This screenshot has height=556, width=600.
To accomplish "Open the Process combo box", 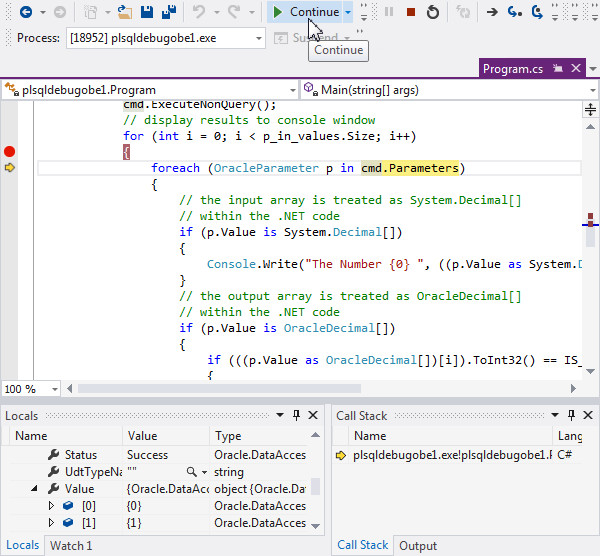I will (166, 38).
